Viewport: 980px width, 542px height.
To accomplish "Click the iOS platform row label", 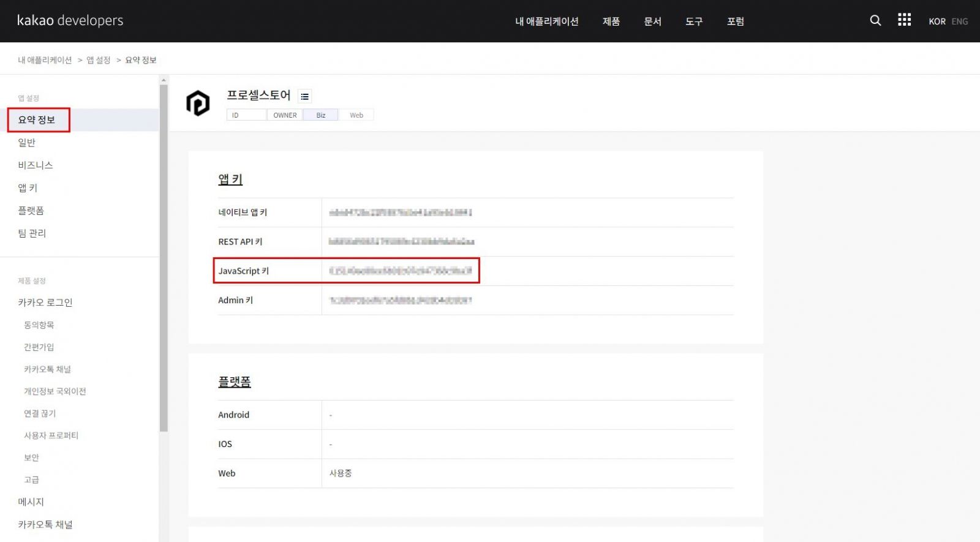I will click(x=225, y=444).
